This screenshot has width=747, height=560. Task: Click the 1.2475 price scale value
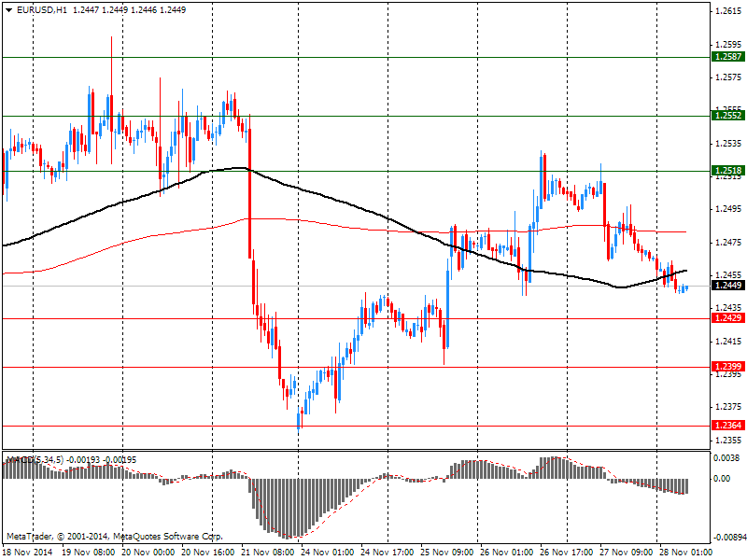[x=729, y=243]
